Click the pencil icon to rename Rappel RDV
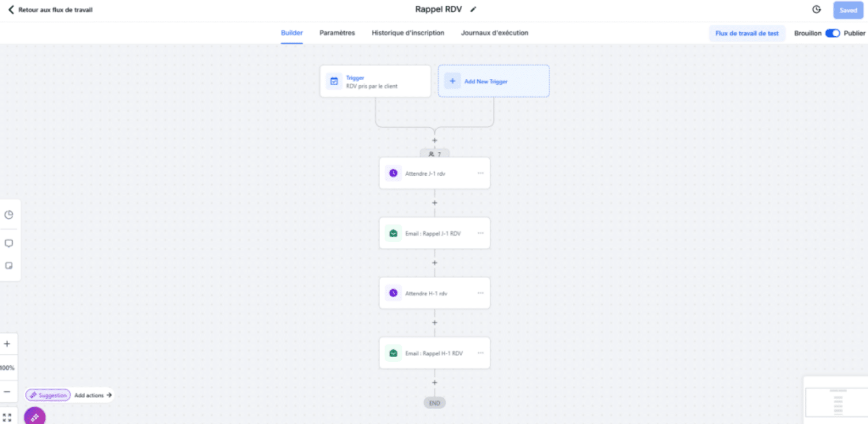 pos(473,10)
